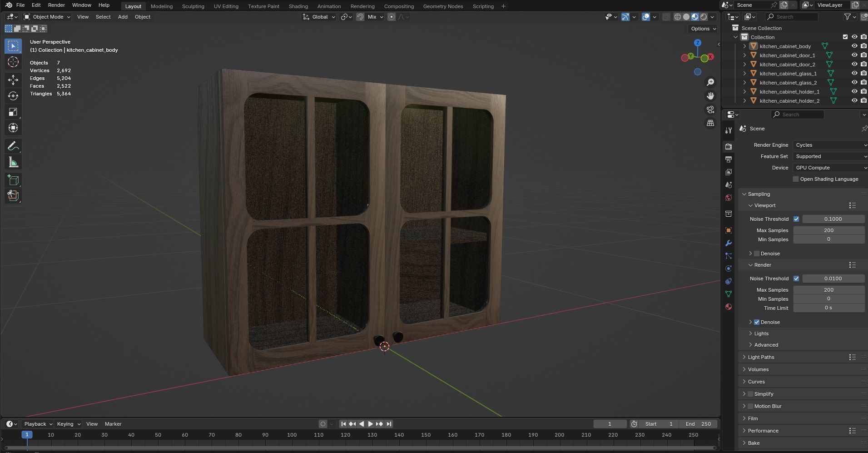Select the Rotate tool

13,96
